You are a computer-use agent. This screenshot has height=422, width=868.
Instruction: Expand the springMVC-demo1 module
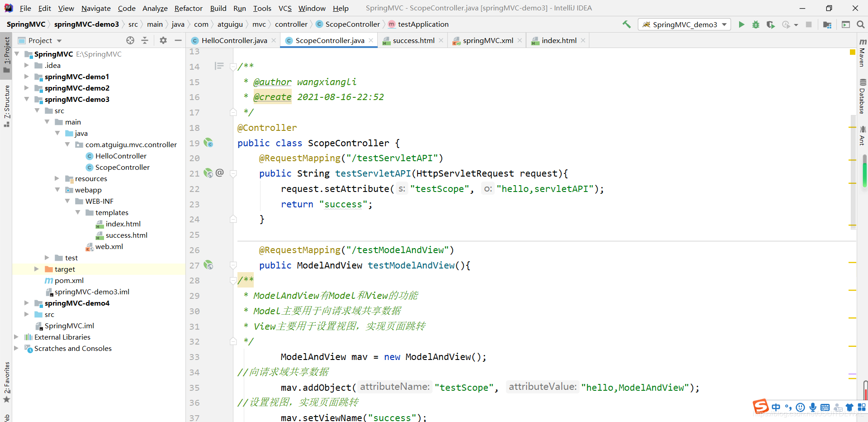coord(27,77)
